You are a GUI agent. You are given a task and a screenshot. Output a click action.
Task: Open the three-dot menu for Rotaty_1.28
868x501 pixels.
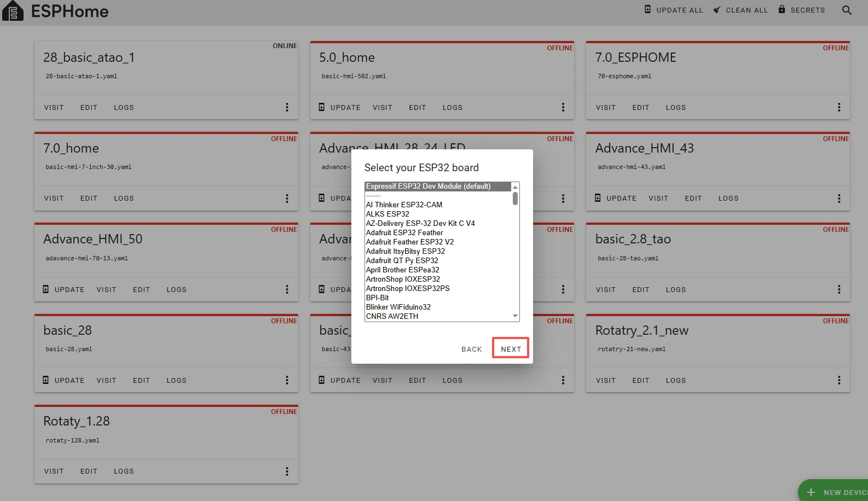tap(287, 471)
